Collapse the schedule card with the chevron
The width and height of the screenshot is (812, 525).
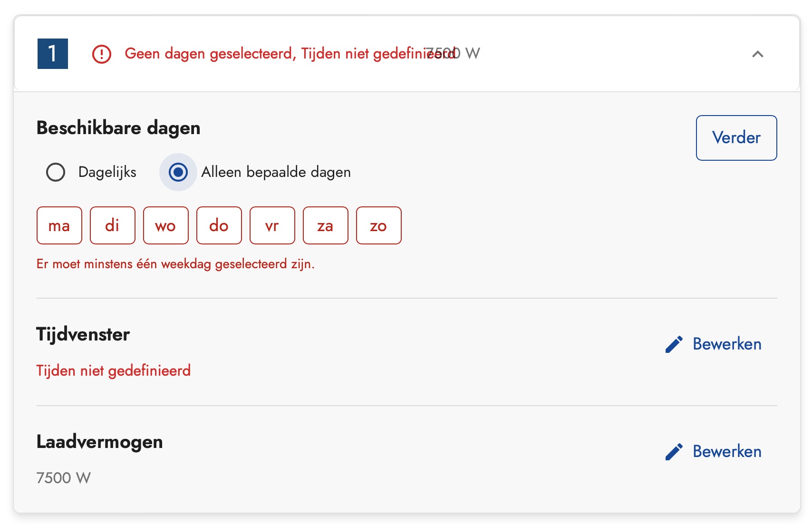[758, 54]
